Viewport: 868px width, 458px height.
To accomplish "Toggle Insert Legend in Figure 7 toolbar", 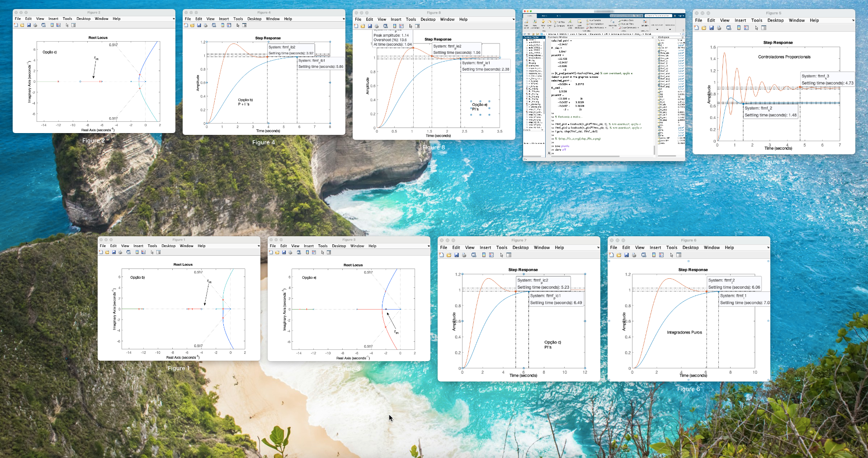I will [x=491, y=255].
